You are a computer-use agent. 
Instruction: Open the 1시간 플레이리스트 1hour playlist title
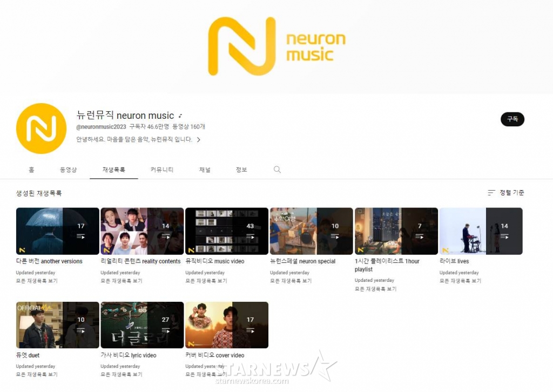[x=387, y=265]
